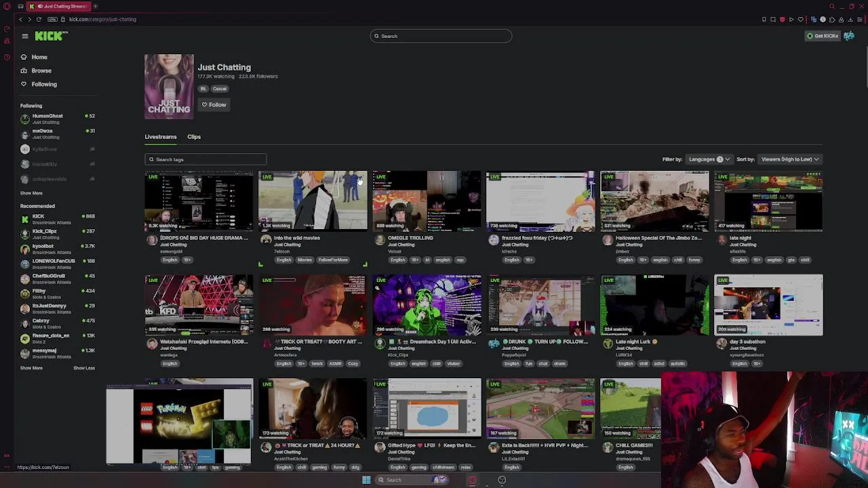This screenshot has width=868, height=488.
Task: Go back in browser history
Action: (x=20, y=19)
